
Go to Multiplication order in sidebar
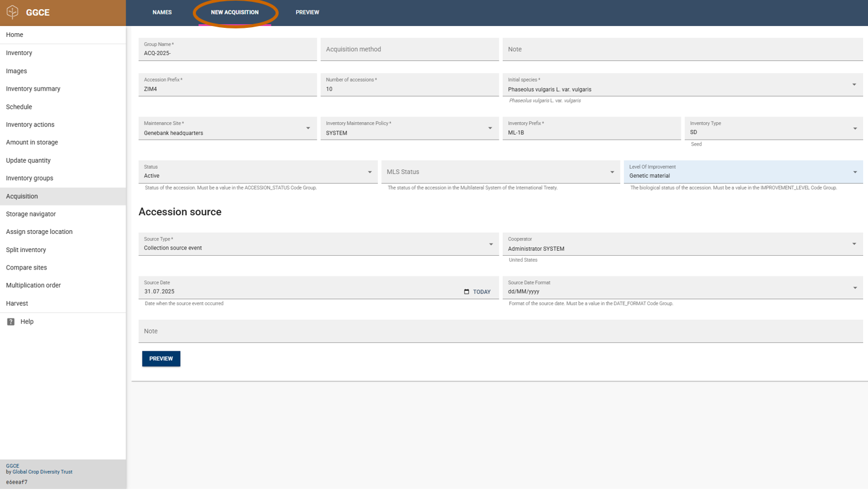tap(33, 285)
